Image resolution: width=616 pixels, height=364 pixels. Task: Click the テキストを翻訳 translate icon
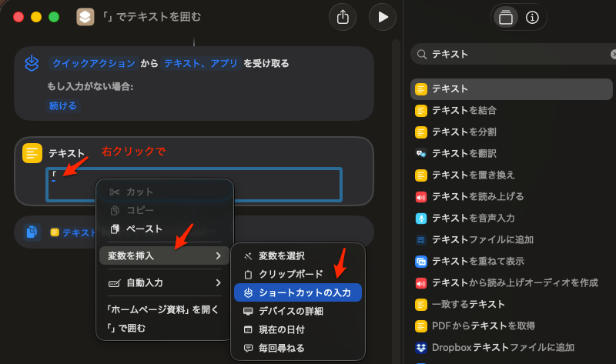[421, 154]
